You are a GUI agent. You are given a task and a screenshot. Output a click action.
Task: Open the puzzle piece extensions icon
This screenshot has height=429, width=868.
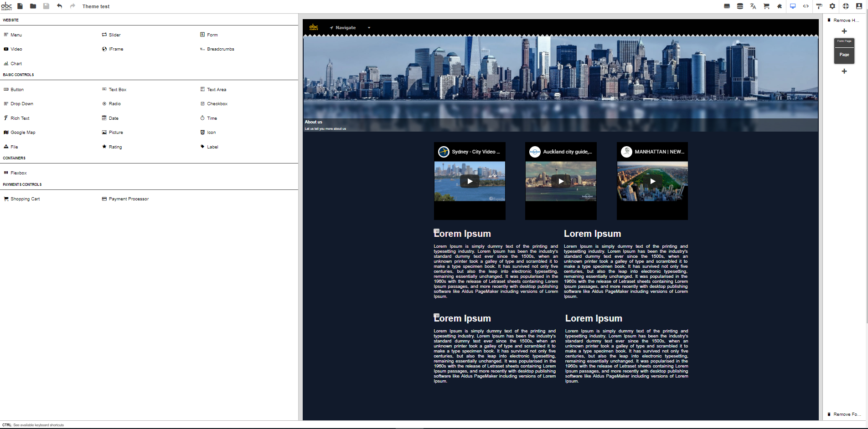(x=780, y=6)
